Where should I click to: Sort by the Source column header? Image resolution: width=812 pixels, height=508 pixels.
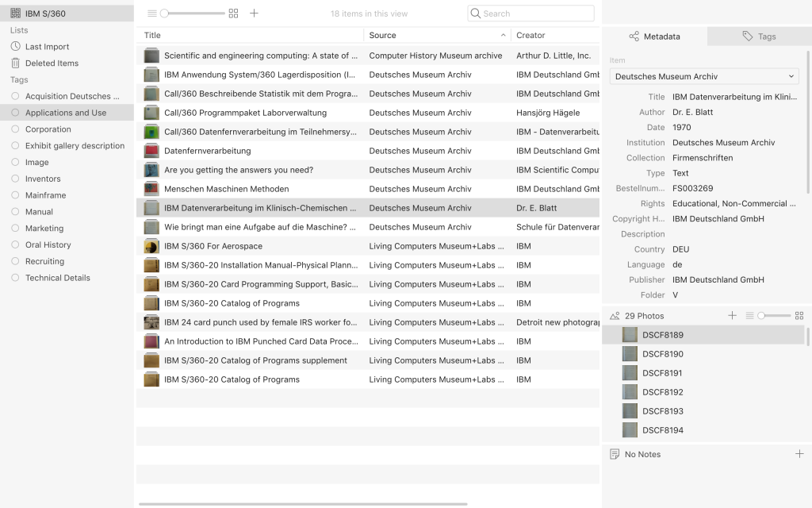click(x=437, y=35)
